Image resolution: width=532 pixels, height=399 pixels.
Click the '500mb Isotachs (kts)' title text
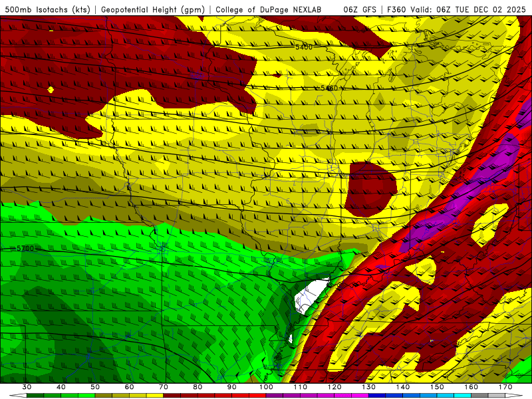tap(47, 10)
